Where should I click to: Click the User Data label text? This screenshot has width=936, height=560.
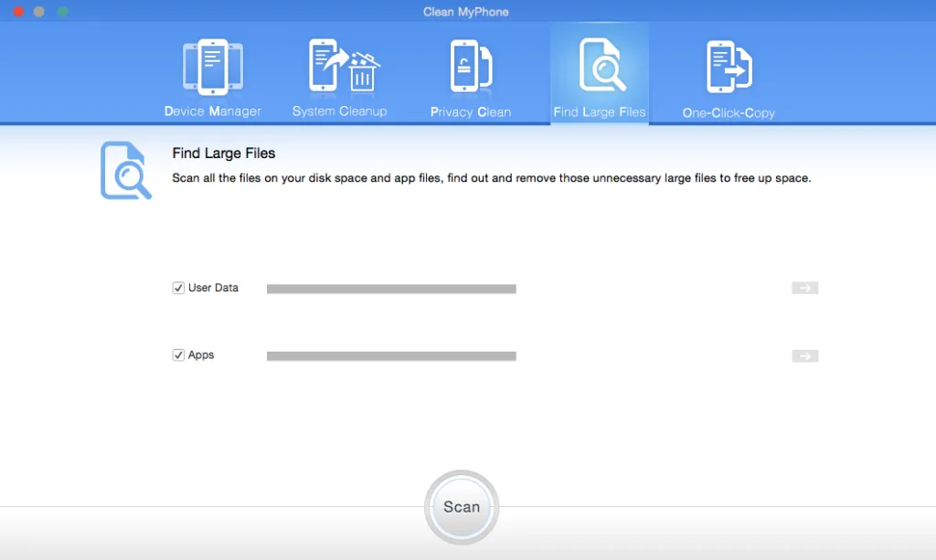tap(213, 288)
